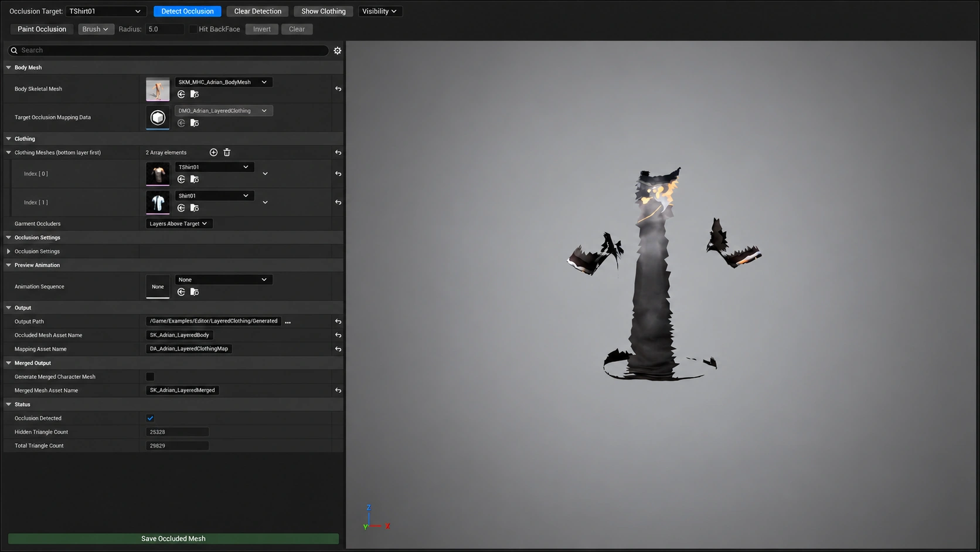
Task: Enable Hit BackFace checkbox
Action: coord(192,29)
